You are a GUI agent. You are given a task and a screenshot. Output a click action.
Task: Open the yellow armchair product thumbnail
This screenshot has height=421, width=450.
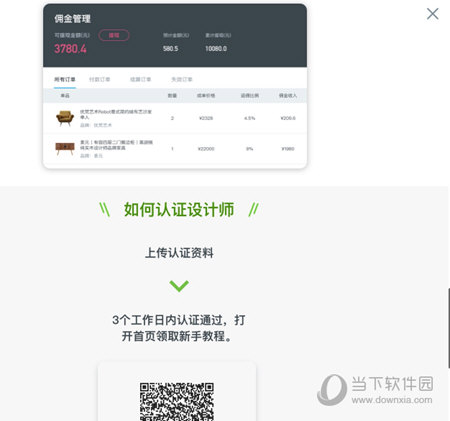65,118
